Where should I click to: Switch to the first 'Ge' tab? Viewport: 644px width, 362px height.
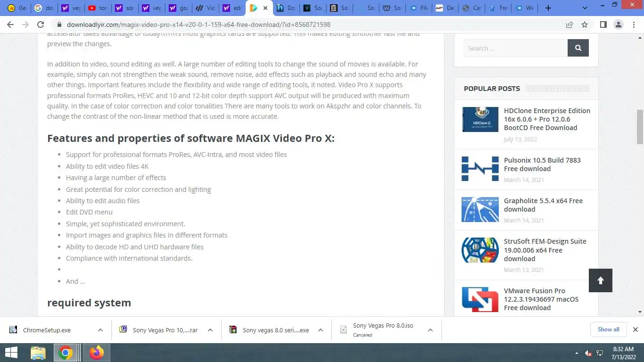pos(17,8)
